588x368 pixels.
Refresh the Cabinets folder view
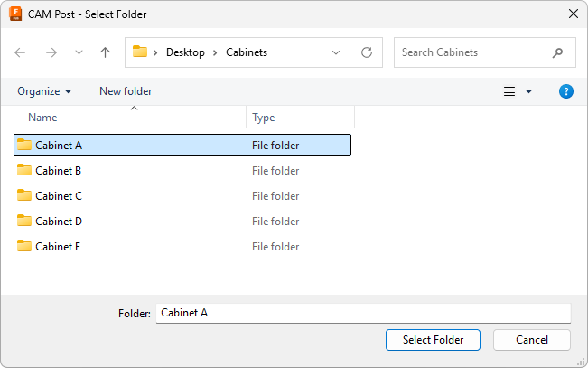(367, 52)
